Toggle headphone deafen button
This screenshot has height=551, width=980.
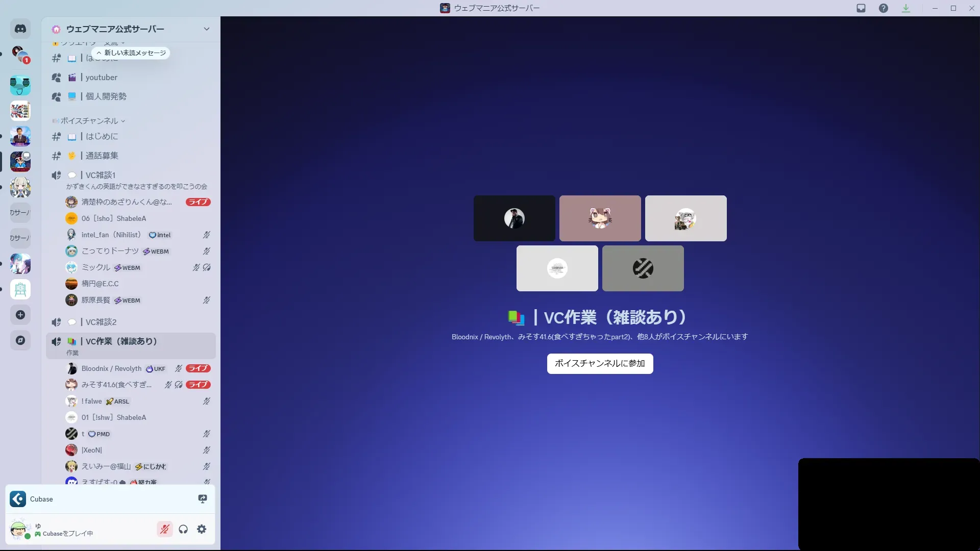(183, 529)
